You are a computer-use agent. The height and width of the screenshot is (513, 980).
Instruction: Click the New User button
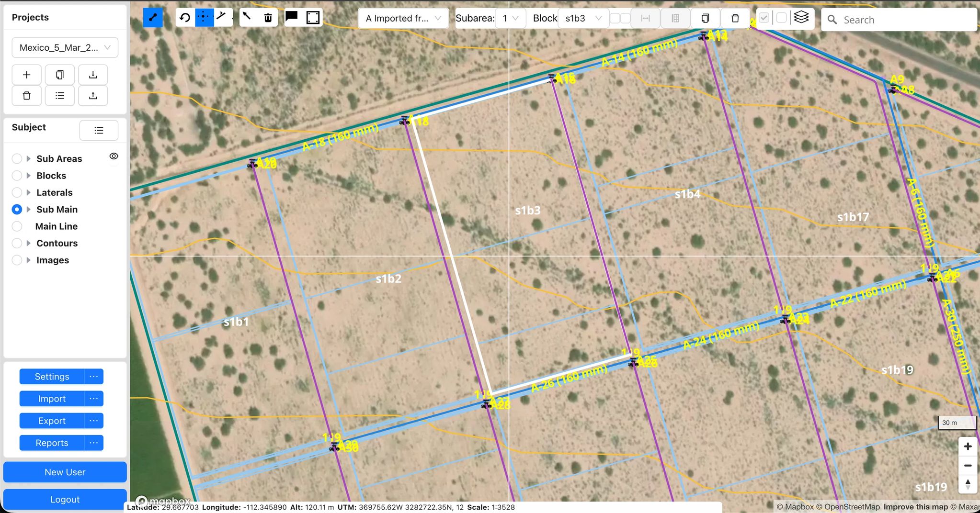(65, 472)
